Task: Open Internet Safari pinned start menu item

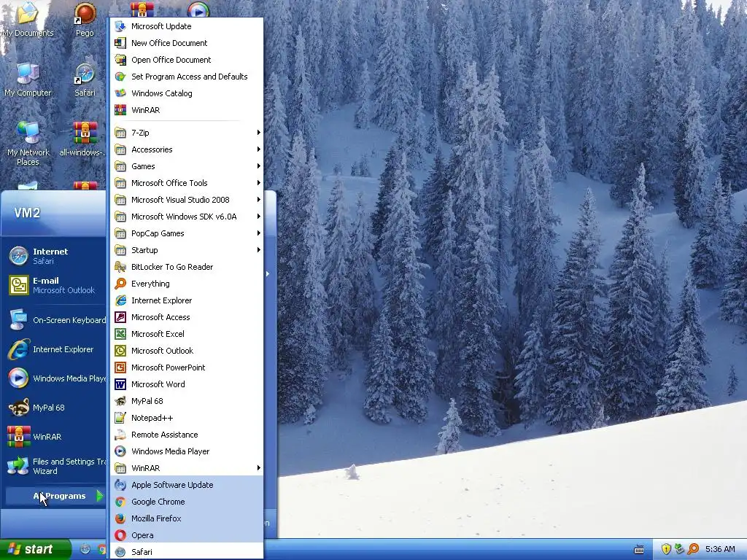Action: tap(55, 256)
